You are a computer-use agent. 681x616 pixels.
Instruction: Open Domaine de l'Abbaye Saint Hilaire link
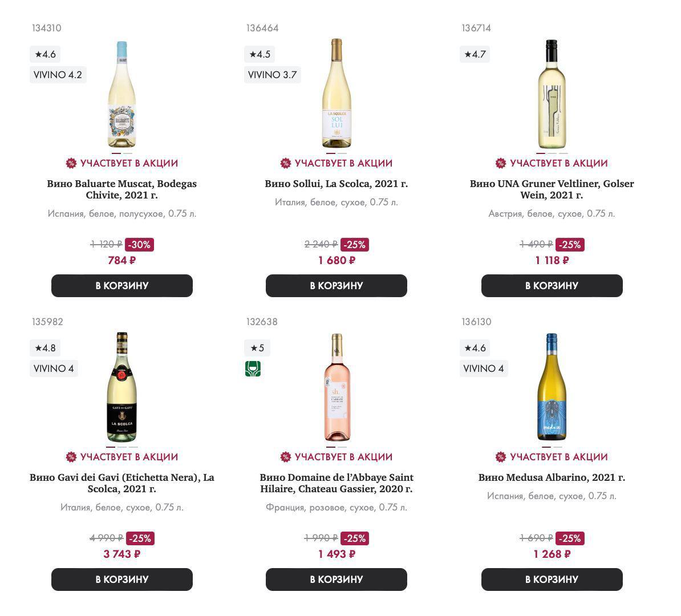click(337, 483)
